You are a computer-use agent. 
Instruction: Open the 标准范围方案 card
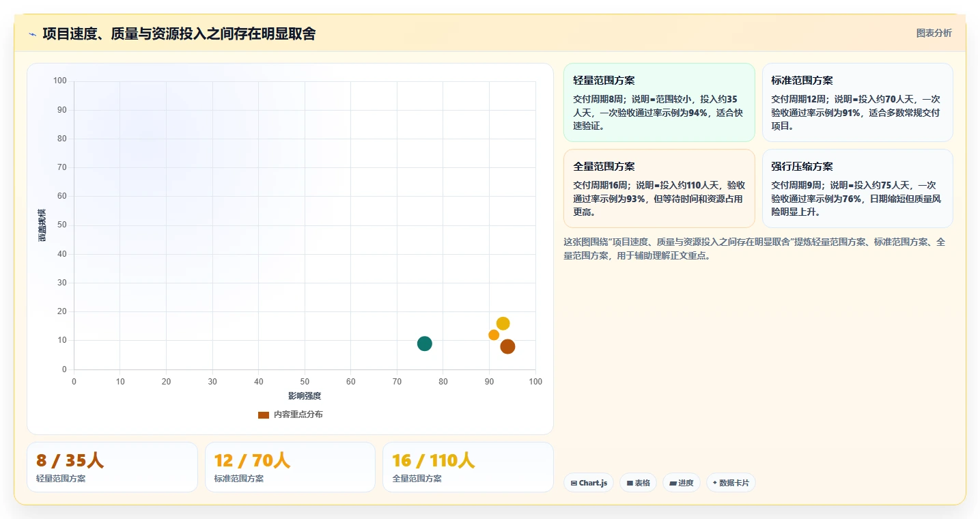tap(857, 102)
